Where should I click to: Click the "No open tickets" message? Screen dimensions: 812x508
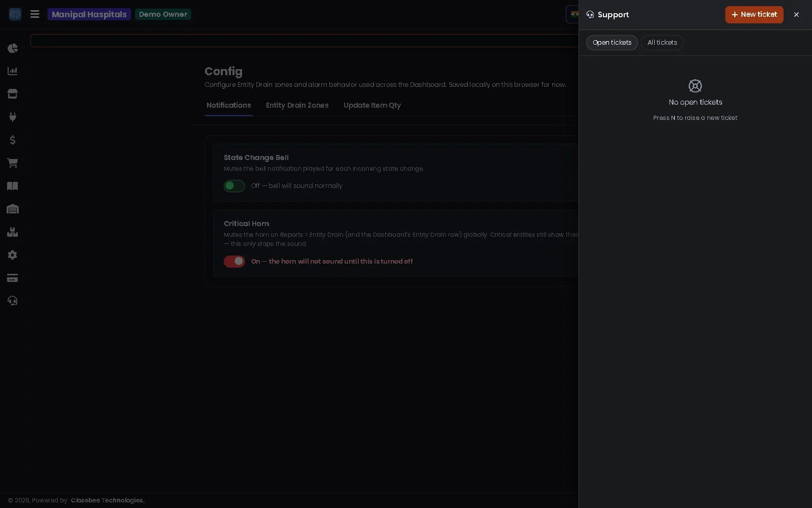pos(695,102)
